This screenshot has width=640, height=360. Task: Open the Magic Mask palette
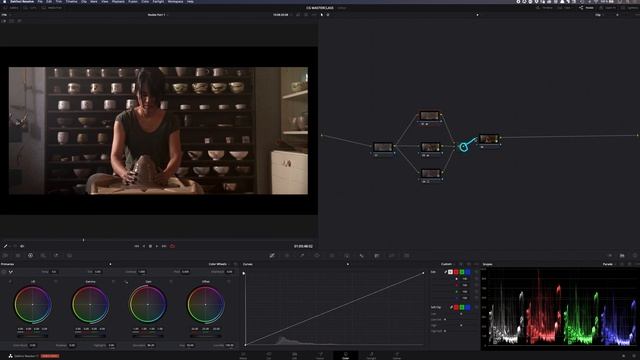point(347,256)
